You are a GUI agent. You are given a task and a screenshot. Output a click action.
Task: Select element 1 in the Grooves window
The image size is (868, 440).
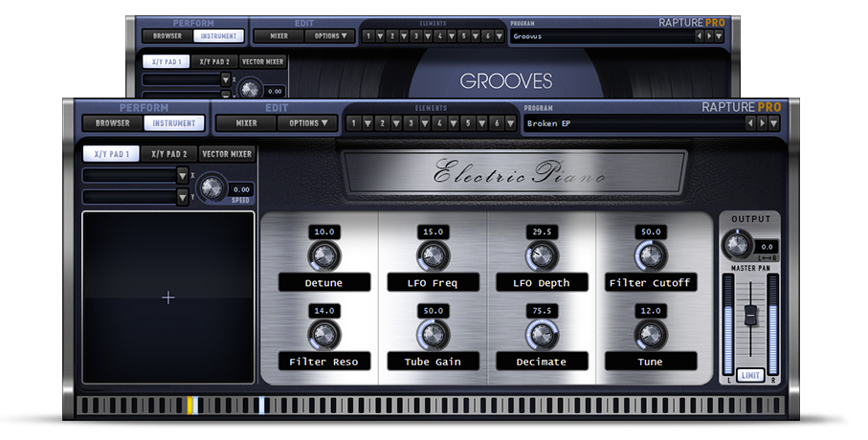pyautogui.click(x=368, y=36)
